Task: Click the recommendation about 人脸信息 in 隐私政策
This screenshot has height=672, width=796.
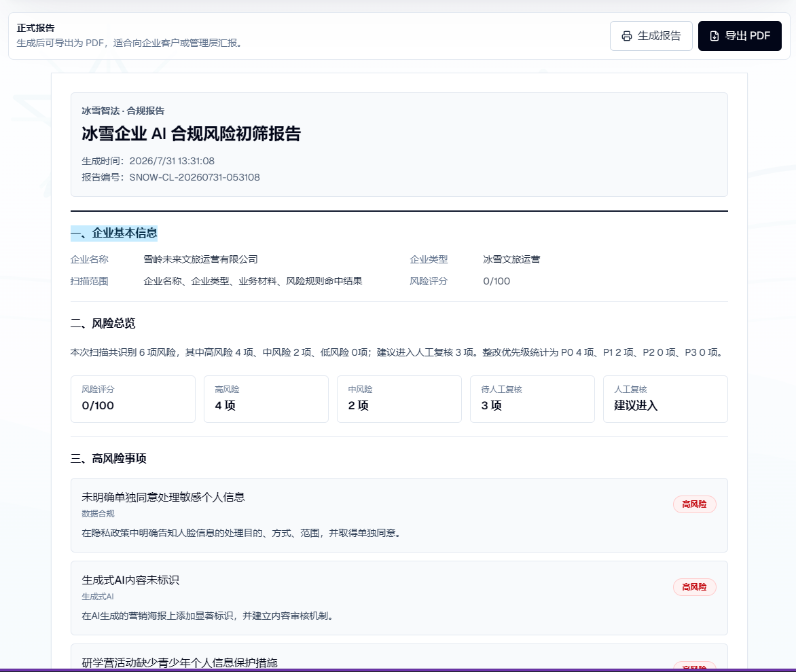Action: (x=242, y=533)
